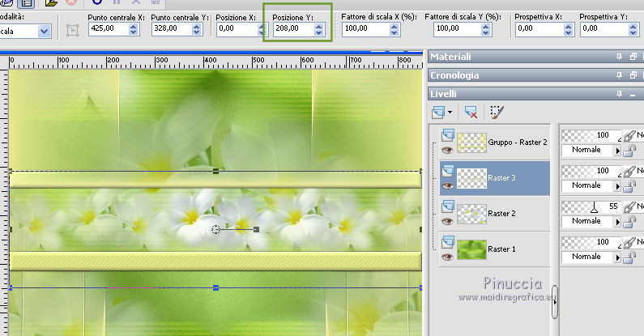Adjust Fattore di scala X spinner
Screen dimensions: 644x336
point(394,28)
